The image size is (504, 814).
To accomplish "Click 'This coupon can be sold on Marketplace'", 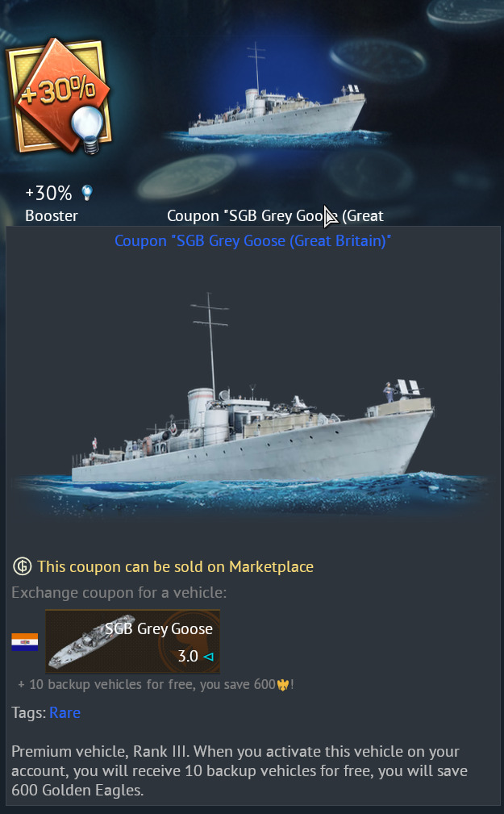I will pyautogui.click(x=175, y=566).
